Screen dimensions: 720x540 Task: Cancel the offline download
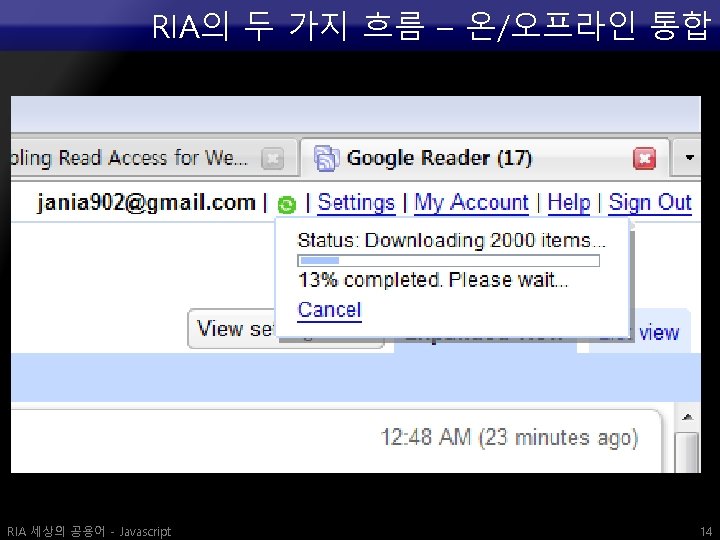coord(329,310)
